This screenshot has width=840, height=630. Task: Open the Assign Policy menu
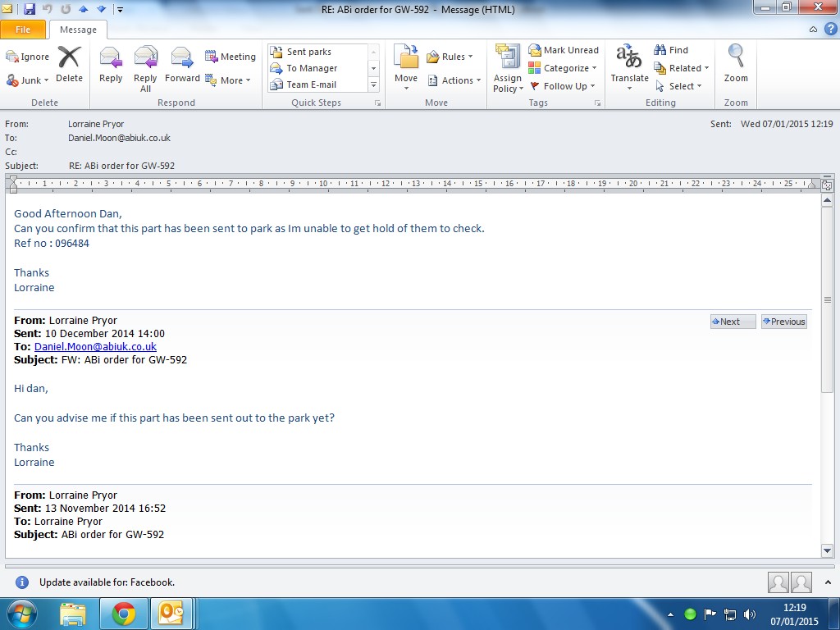coord(508,69)
